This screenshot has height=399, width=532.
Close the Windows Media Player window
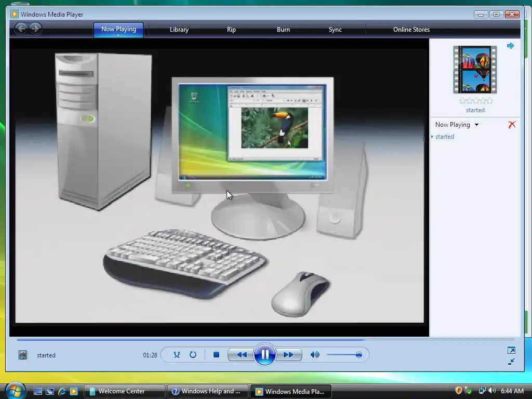512,14
